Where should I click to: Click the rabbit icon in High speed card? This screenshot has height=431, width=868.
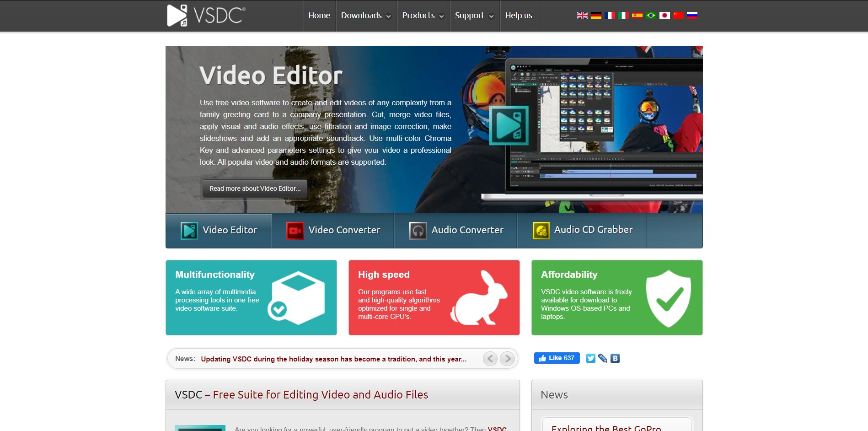pyautogui.click(x=479, y=298)
